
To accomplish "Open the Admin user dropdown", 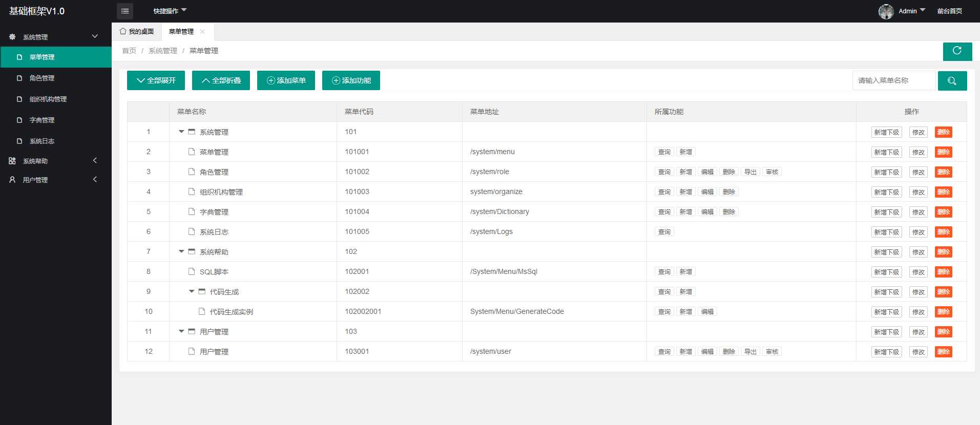I will pyautogui.click(x=912, y=11).
